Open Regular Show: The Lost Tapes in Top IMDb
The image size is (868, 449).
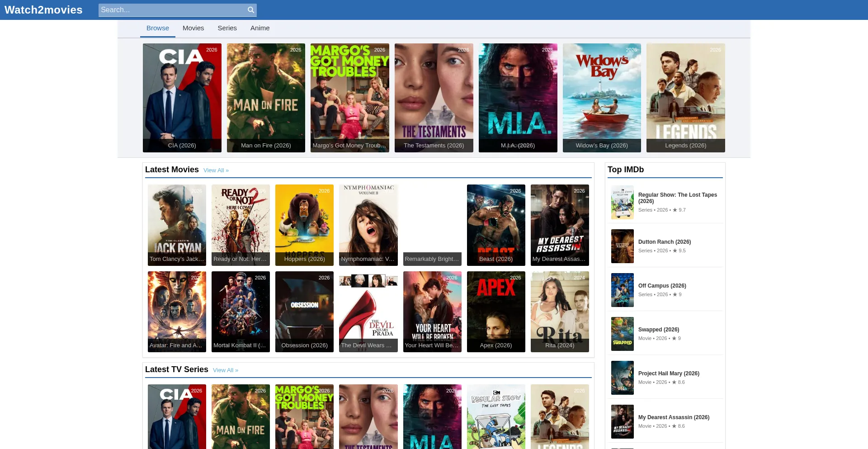(x=678, y=198)
